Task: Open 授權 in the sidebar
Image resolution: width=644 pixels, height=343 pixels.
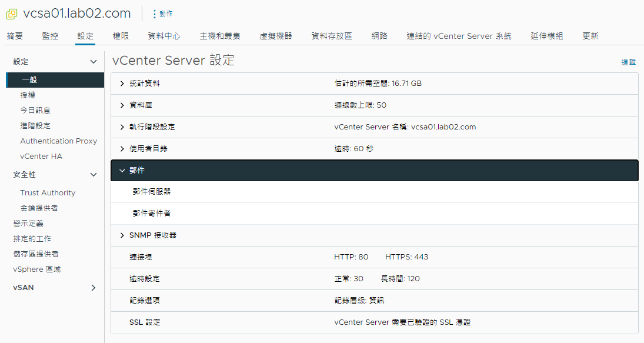Action: pos(28,95)
